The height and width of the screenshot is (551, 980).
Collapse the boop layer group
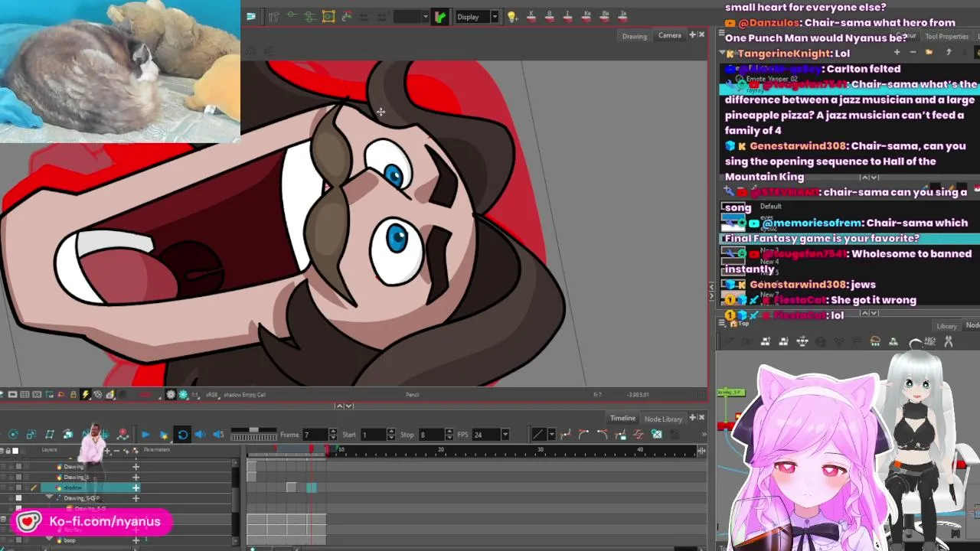point(49,539)
